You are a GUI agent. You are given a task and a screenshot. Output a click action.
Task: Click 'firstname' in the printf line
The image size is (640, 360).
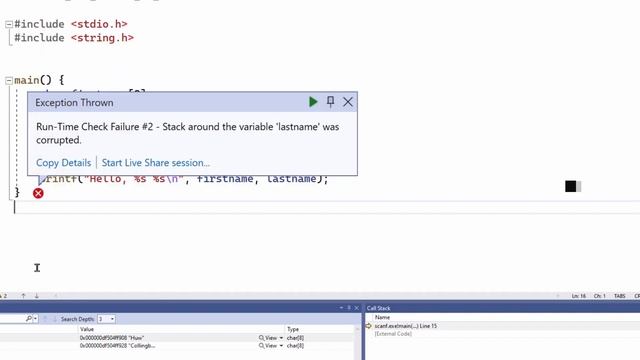click(225, 179)
